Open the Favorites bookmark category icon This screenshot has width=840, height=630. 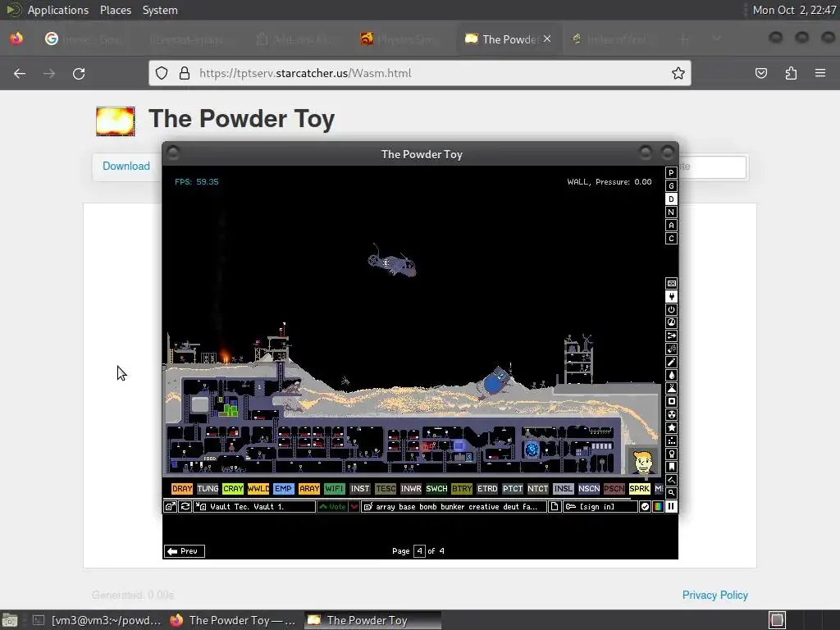pyautogui.click(x=671, y=467)
